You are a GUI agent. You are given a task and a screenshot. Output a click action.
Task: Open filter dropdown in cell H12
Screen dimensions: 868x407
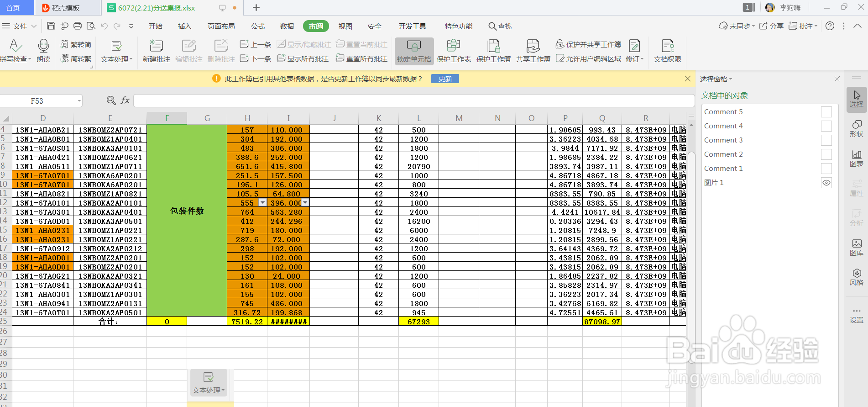[262, 202]
